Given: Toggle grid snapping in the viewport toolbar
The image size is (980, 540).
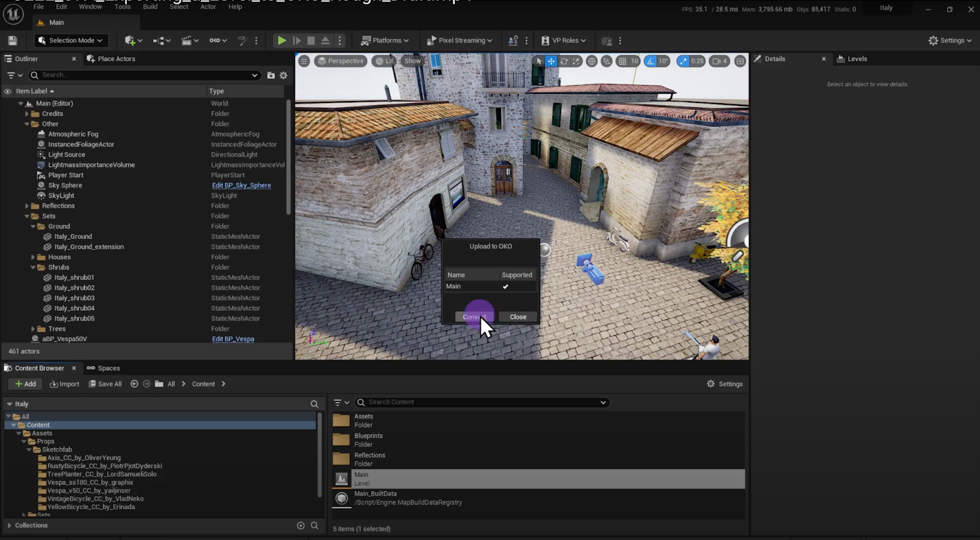Looking at the screenshot, I should click(x=622, y=61).
